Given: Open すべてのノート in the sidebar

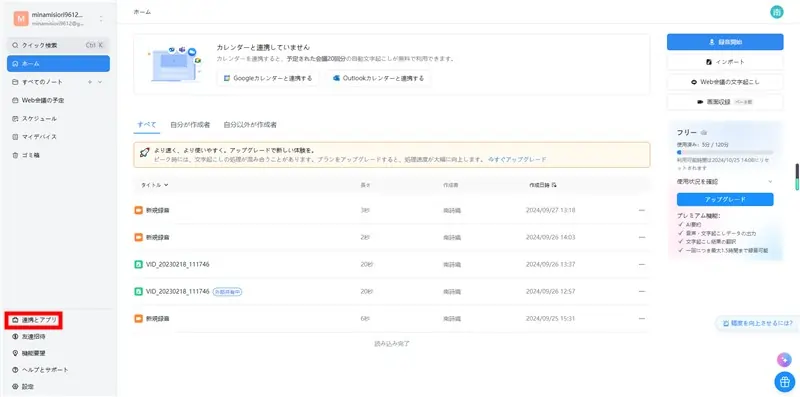Looking at the screenshot, I should pyautogui.click(x=42, y=82).
